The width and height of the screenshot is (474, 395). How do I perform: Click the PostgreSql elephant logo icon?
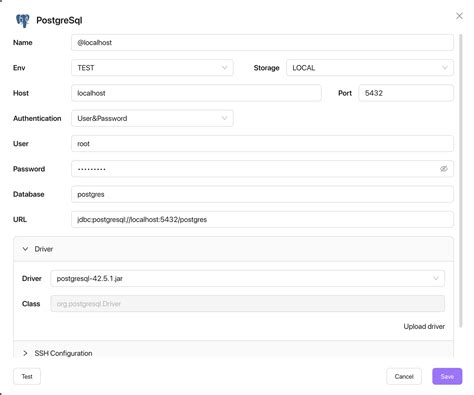(x=23, y=21)
